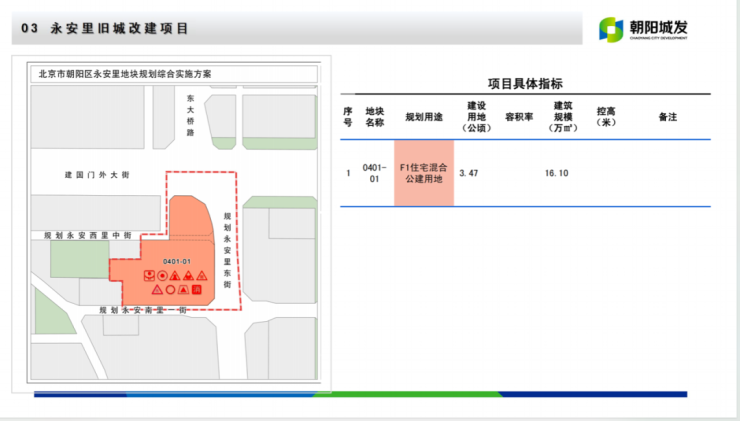Click the red circle-with-dot facility icon
The height and width of the screenshot is (421, 740).
(x=162, y=275)
